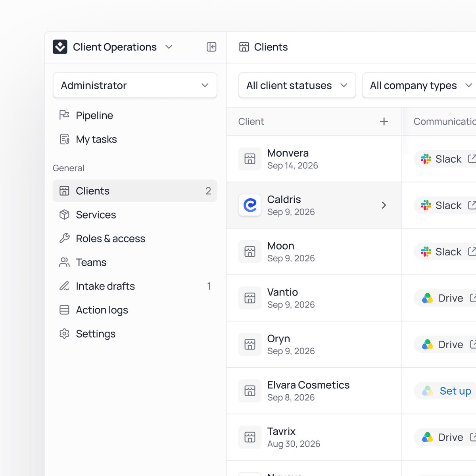Select Clients in the sidebar

click(135, 191)
